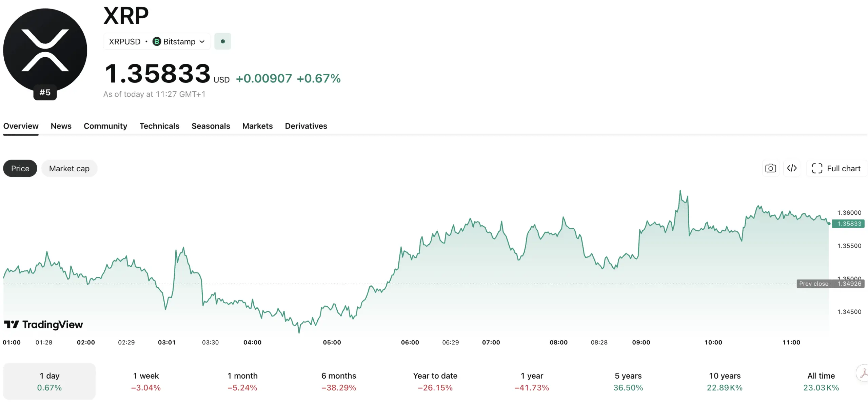
Task: Click the green market status dot
Action: tap(223, 41)
